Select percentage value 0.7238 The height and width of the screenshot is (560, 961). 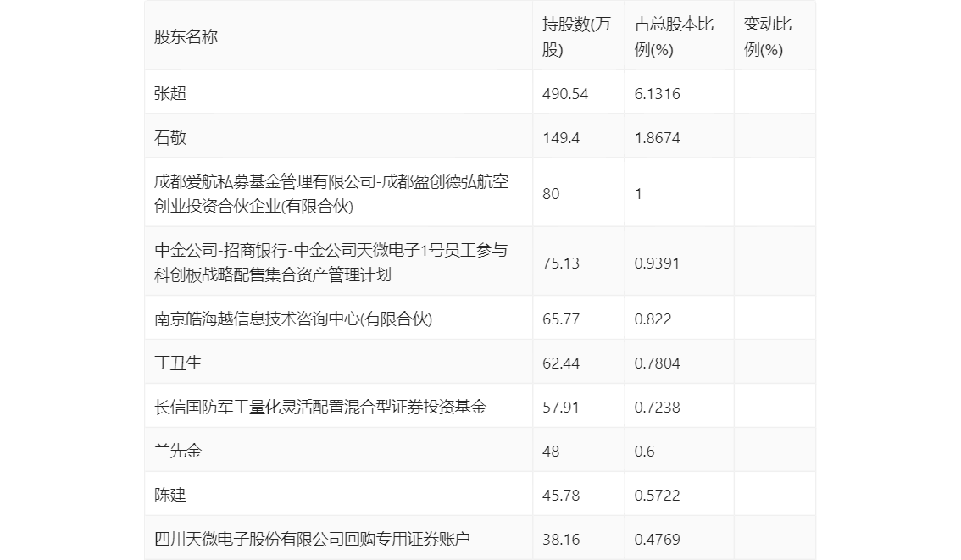[657, 408]
